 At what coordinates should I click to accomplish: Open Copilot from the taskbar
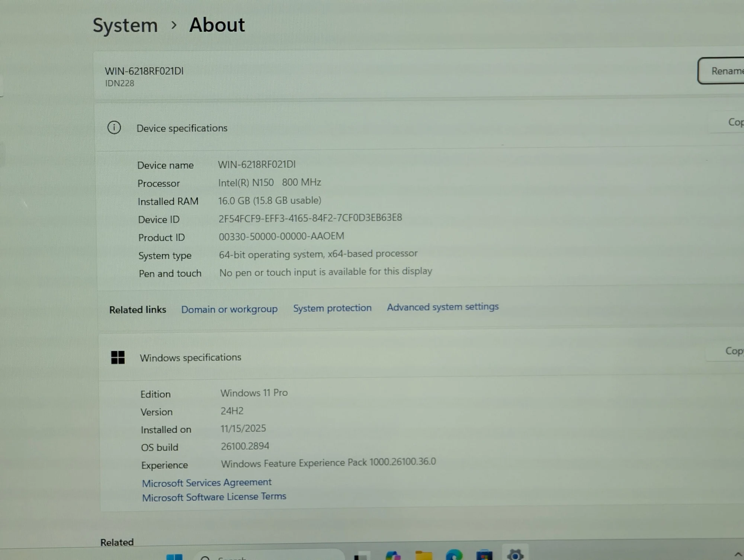point(393,556)
